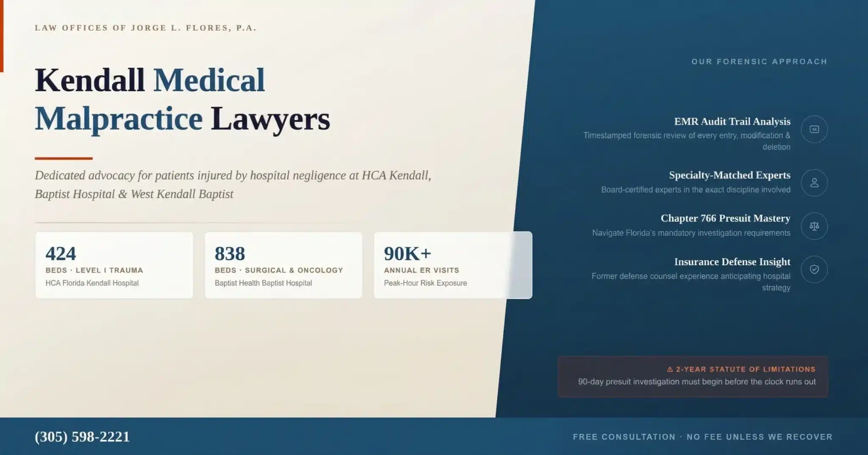Click the Insurance Defense shield check icon
The image size is (868, 455).
click(814, 269)
